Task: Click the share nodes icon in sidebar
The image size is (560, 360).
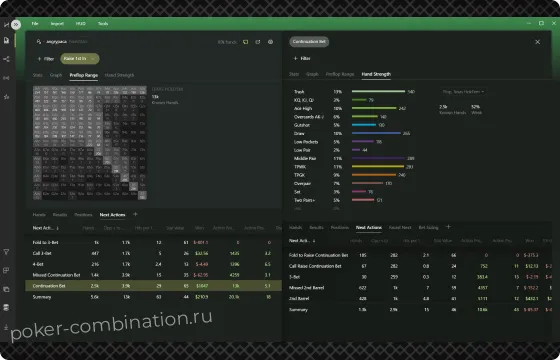Action: [x=6, y=59]
